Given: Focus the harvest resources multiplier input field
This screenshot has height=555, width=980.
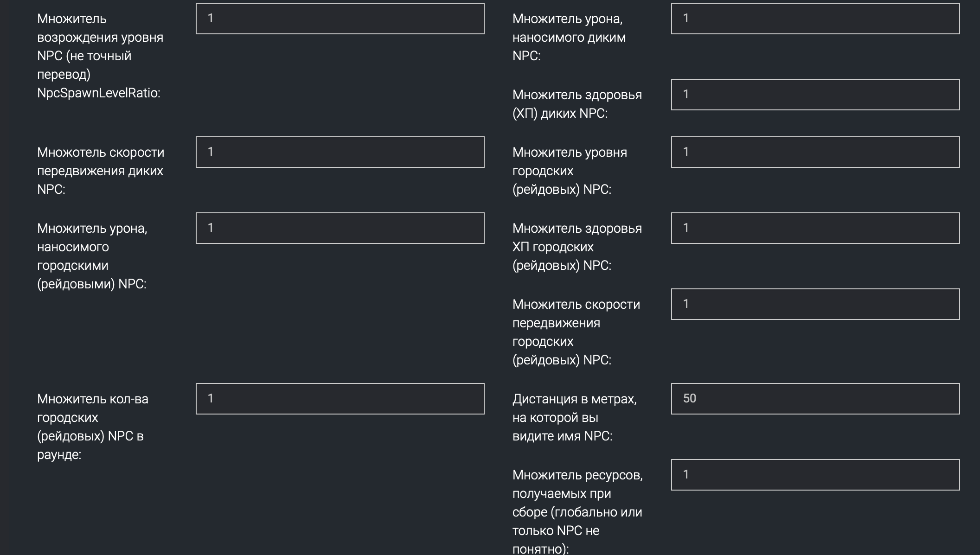Looking at the screenshot, I should pos(815,475).
